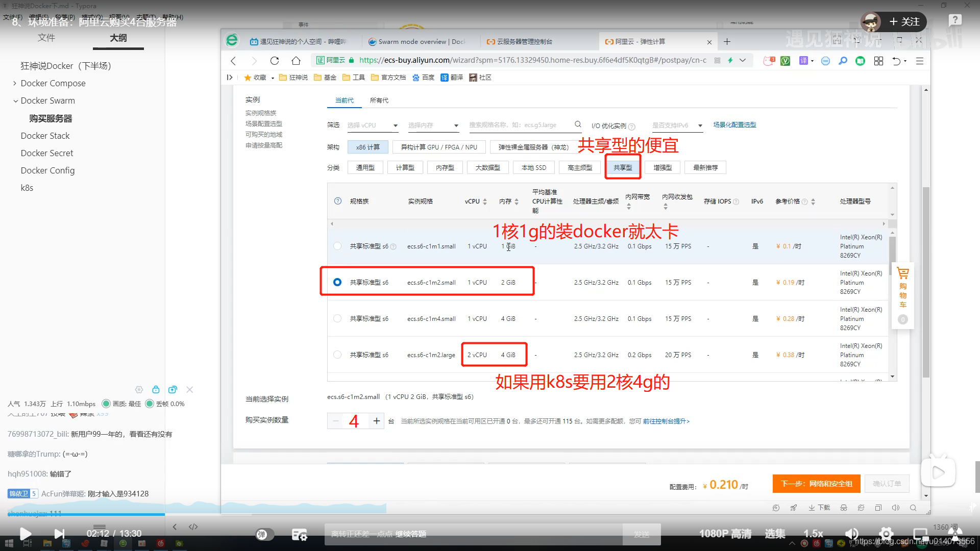Click the 规格族 help question icon

[338, 201]
